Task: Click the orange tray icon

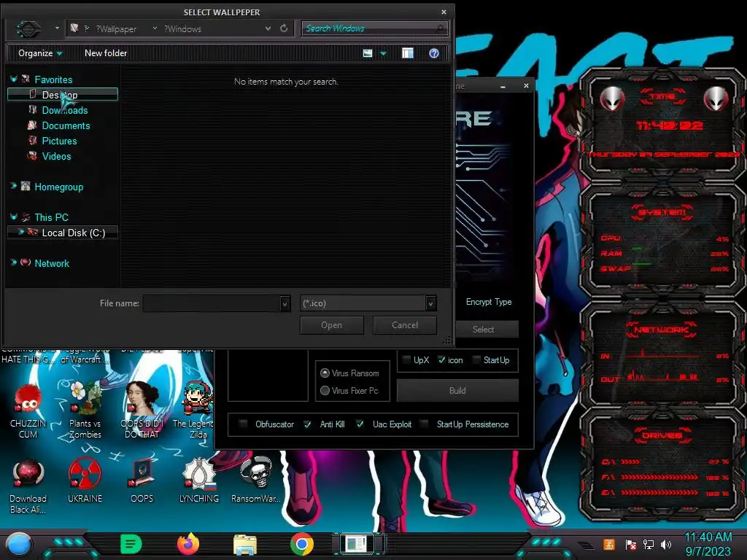Action: click(609, 544)
